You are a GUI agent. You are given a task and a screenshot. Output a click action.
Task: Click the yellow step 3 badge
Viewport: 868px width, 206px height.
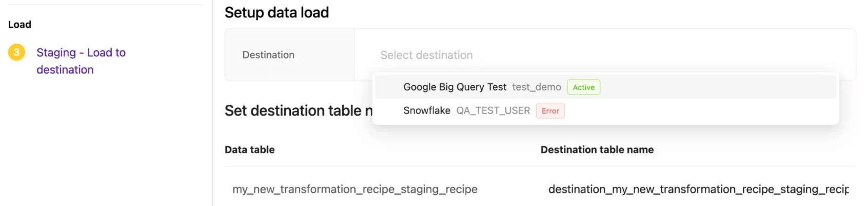pos(16,52)
